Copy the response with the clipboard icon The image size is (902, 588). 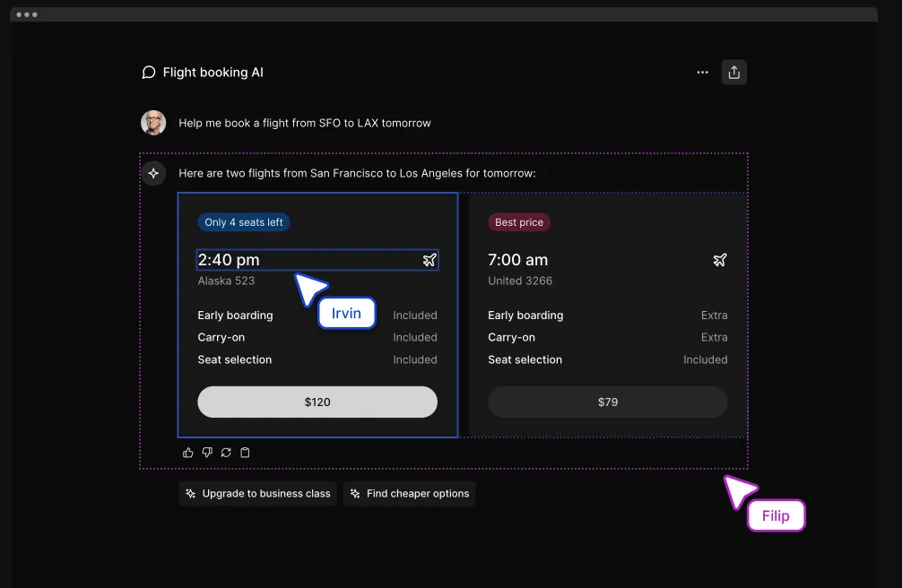[x=245, y=453]
